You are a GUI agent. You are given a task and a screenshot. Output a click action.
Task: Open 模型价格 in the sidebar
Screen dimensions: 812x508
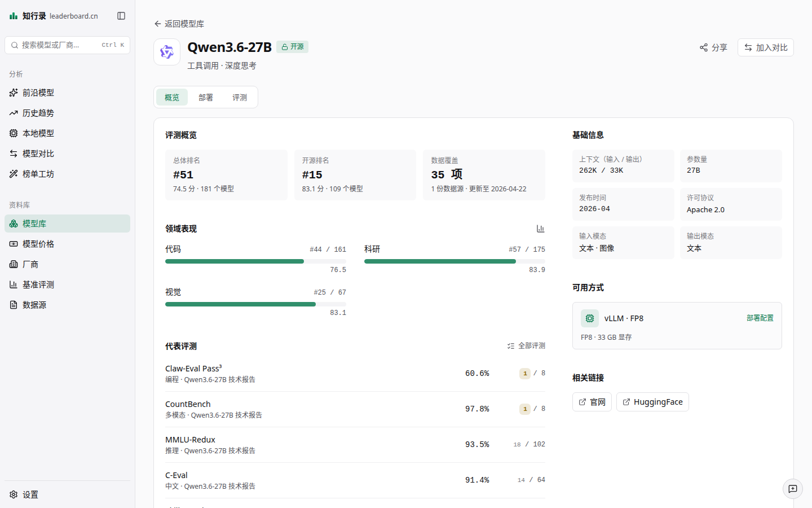[67, 244]
